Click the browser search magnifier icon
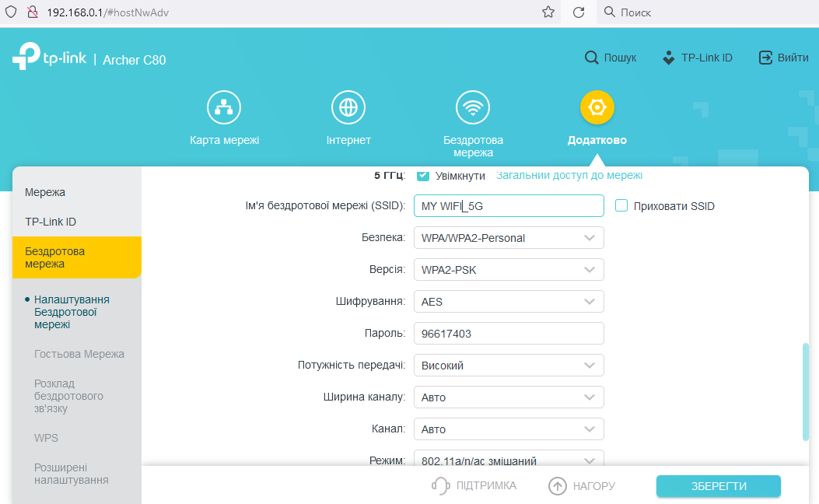Viewport: 819px width, 504px height. 610,12
